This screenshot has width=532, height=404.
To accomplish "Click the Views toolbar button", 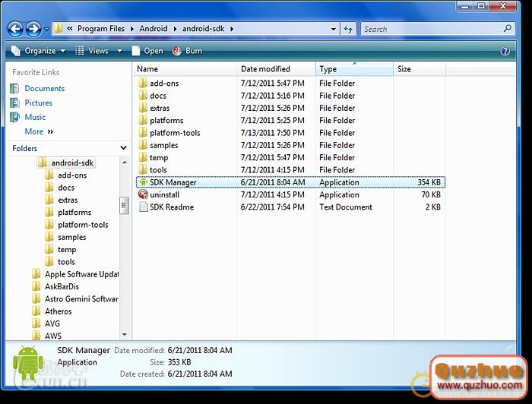I will (x=92, y=51).
